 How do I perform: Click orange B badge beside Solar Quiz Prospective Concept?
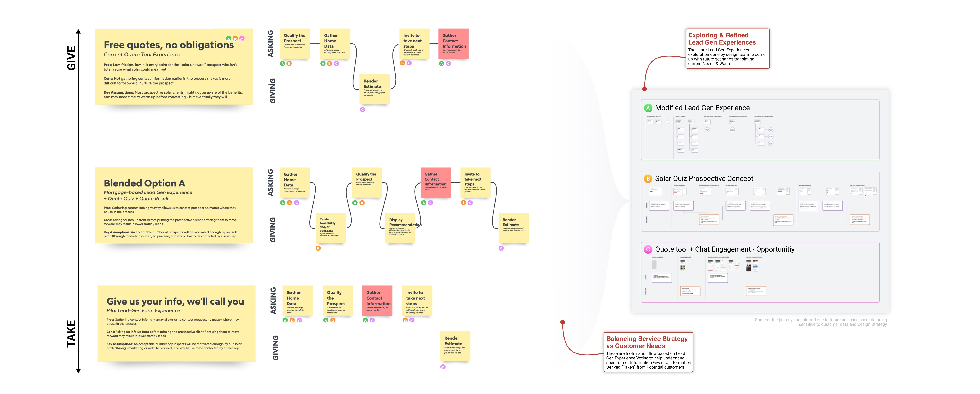coord(648,179)
